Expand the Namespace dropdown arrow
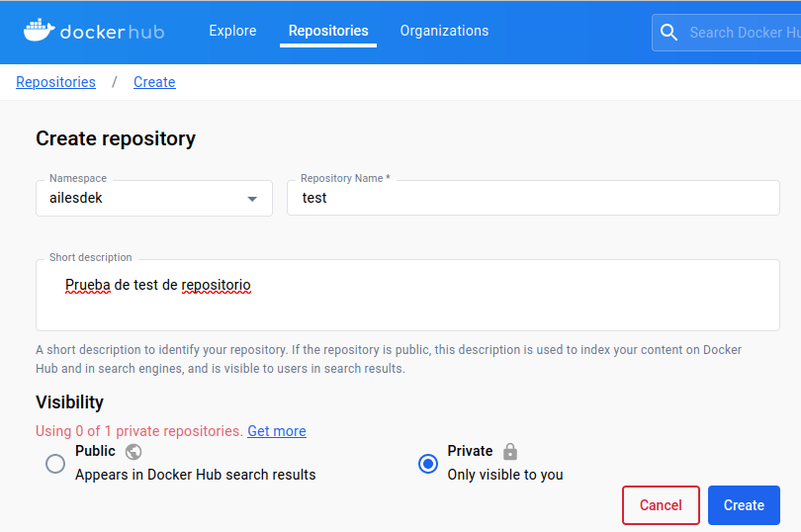 [252, 199]
